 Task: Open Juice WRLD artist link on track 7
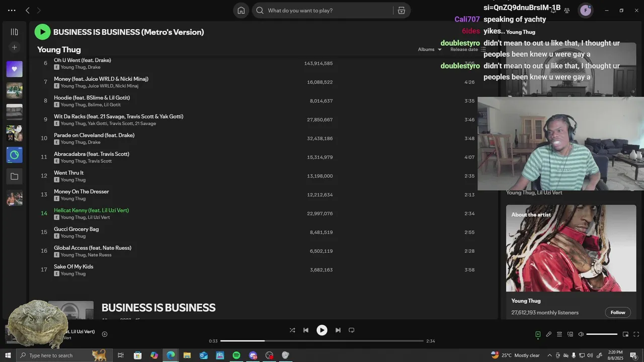pos(100,86)
